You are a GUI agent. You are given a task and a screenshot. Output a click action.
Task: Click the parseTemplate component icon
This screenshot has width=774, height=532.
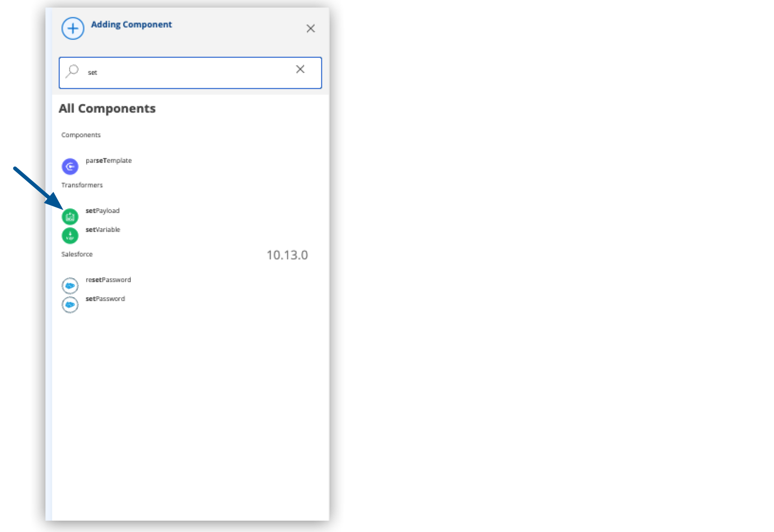point(70,166)
